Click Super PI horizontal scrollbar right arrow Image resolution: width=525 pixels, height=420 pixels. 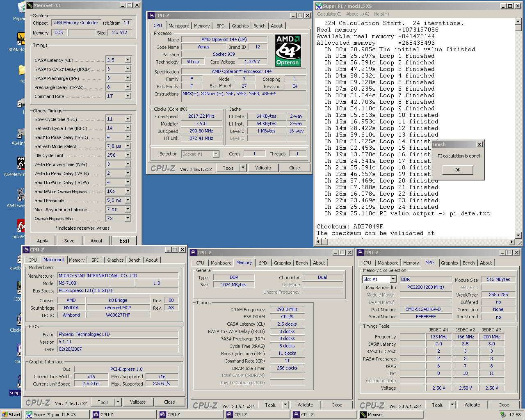point(511,242)
